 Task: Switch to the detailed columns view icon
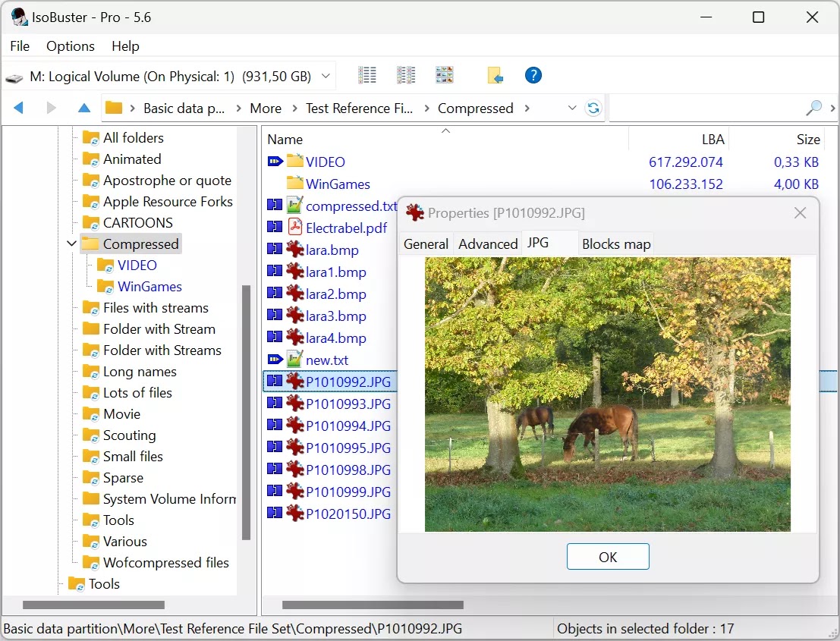tap(406, 75)
